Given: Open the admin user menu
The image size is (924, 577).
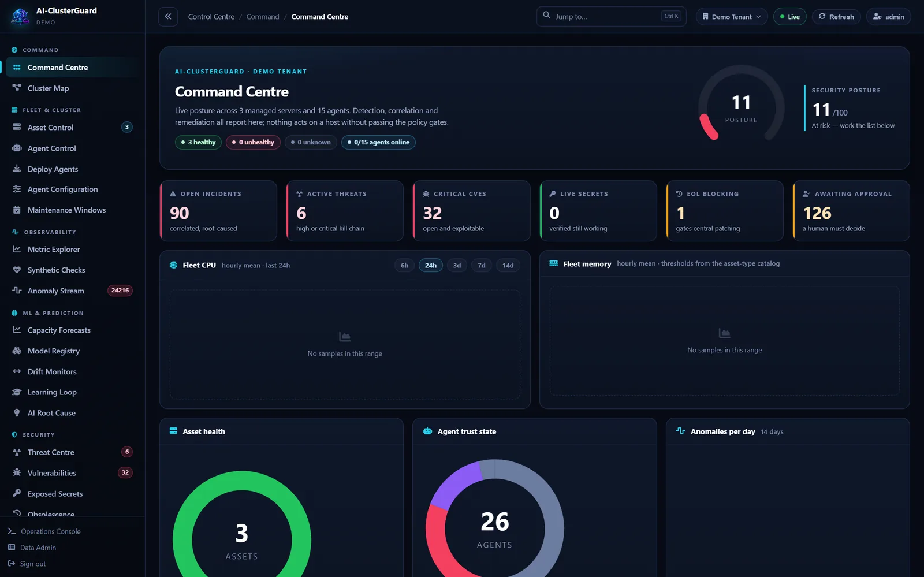Looking at the screenshot, I should click(x=888, y=17).
